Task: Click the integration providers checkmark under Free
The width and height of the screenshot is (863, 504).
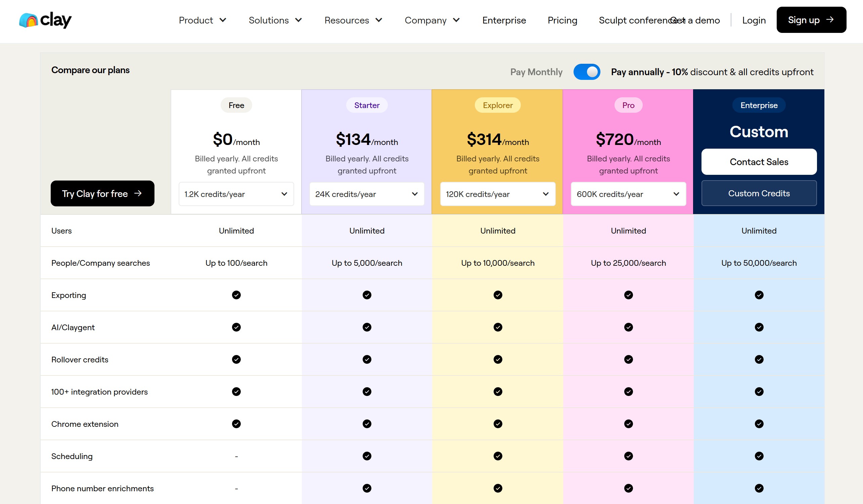Action: [x=236, y=392]
